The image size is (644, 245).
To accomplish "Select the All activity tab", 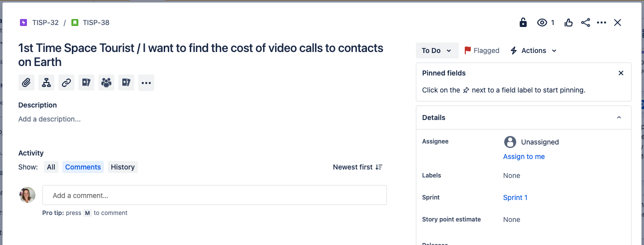I will (x=51, y=167).
